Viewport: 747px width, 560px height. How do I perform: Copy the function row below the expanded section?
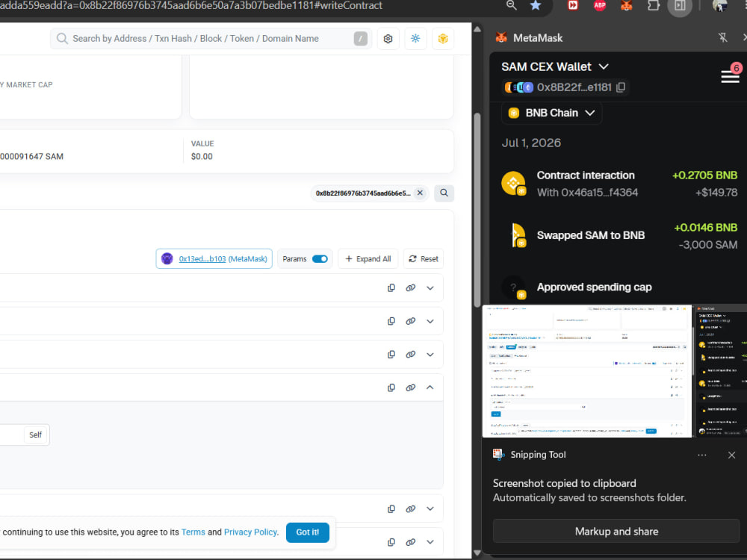(x=391, y=508)
